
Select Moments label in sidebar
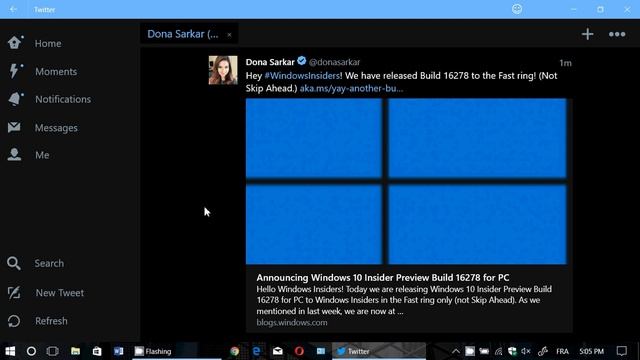[x=56, y=71]
